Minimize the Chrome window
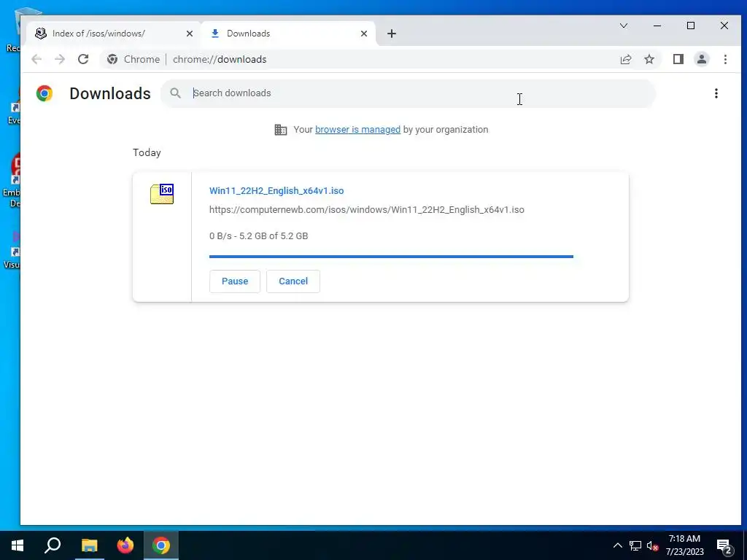 pos(657,26)
